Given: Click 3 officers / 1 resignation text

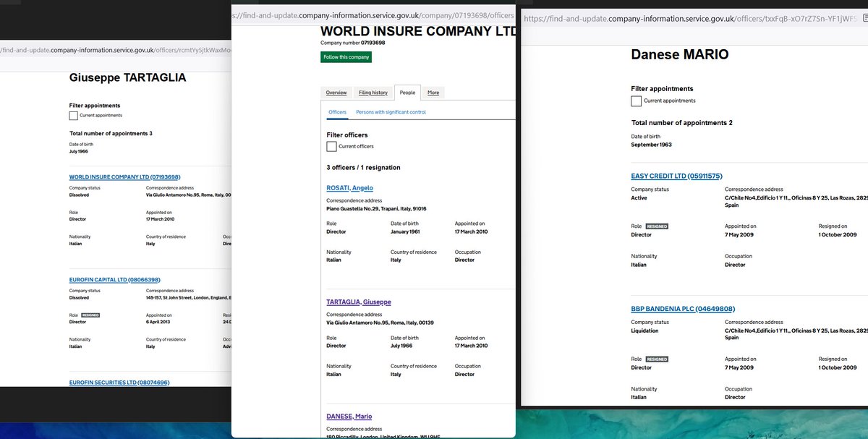Looking at the screenshot, I should click(x=363, y=168).
